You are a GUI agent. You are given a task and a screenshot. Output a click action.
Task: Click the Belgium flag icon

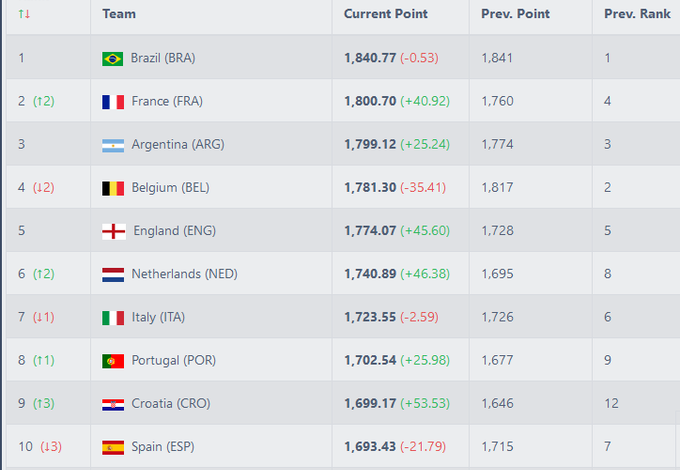113,188
